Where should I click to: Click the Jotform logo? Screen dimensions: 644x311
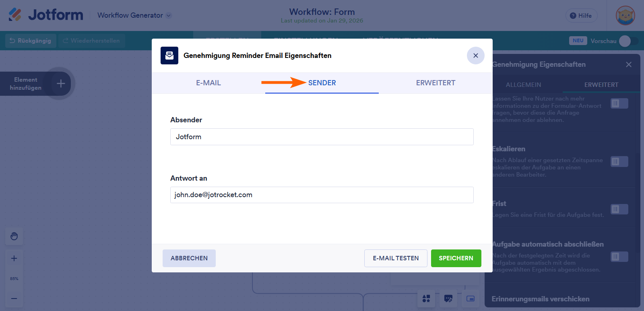click(x=46, y=15)
